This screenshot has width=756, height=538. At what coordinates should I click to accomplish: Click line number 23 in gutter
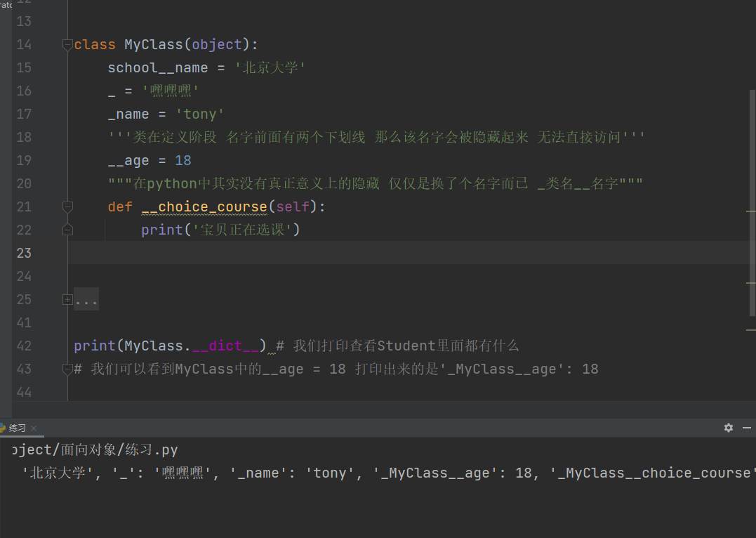pos(24,253)
